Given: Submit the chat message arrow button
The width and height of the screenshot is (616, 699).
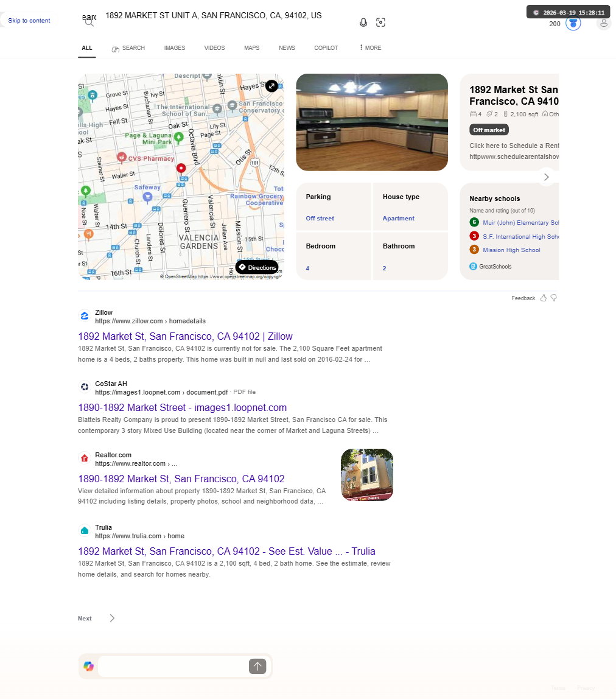Looking at the screenshot, I should point(257,666).
